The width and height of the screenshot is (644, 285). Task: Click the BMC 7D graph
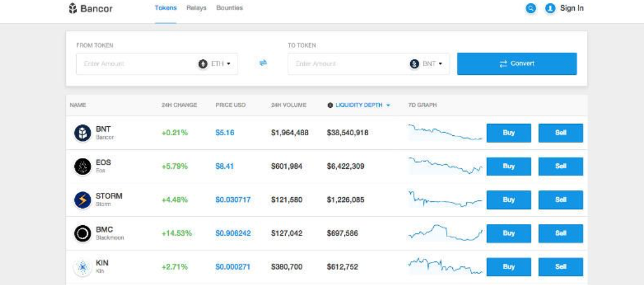coord(445,233)
